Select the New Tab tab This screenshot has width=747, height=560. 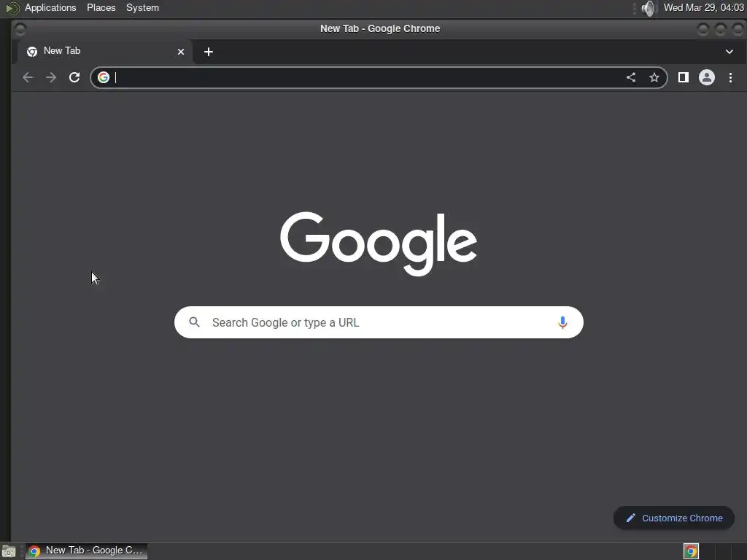point(105,52)
